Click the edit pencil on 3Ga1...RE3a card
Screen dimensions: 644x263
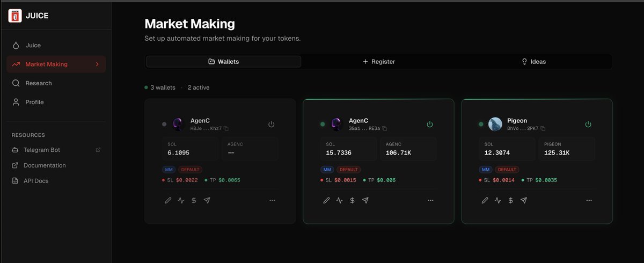click(326, 200)
